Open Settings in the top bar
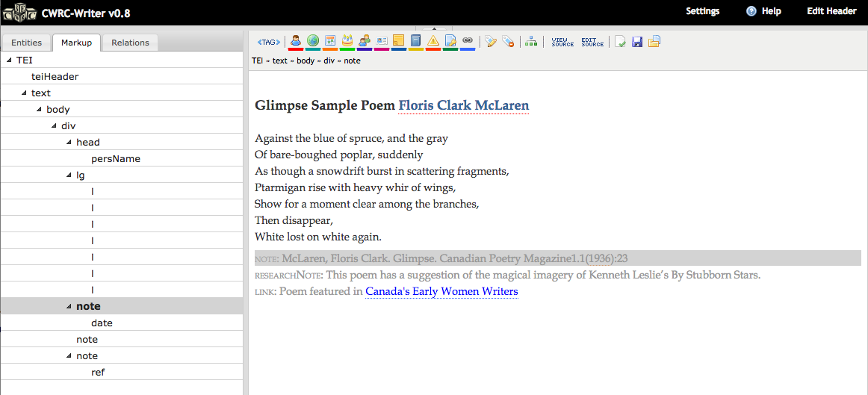 pos(702,11)
